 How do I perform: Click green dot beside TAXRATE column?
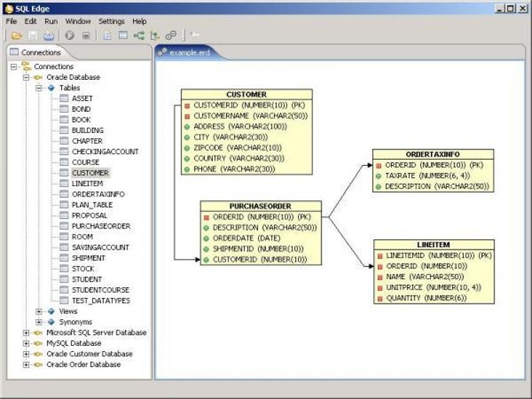(379, 176)
